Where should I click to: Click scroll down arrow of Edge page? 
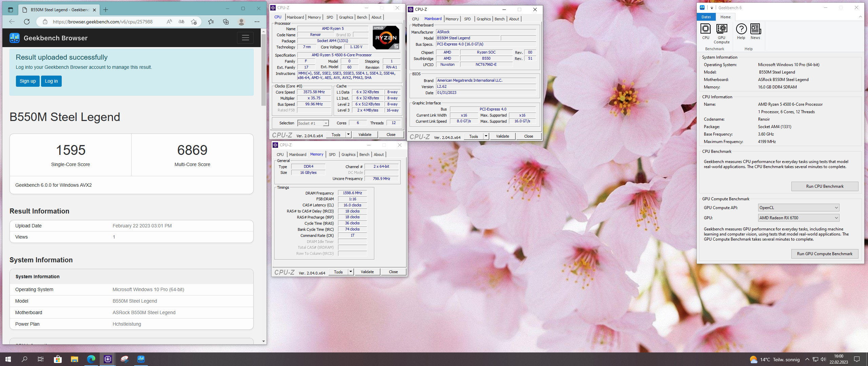pyautogui.click(x=263, y=342)
